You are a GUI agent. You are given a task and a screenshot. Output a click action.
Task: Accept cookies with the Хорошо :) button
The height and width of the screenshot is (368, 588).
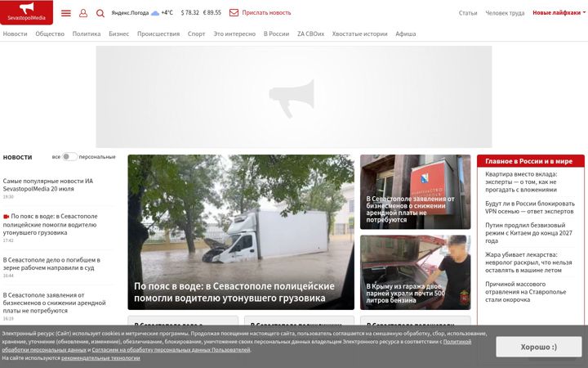538,347
